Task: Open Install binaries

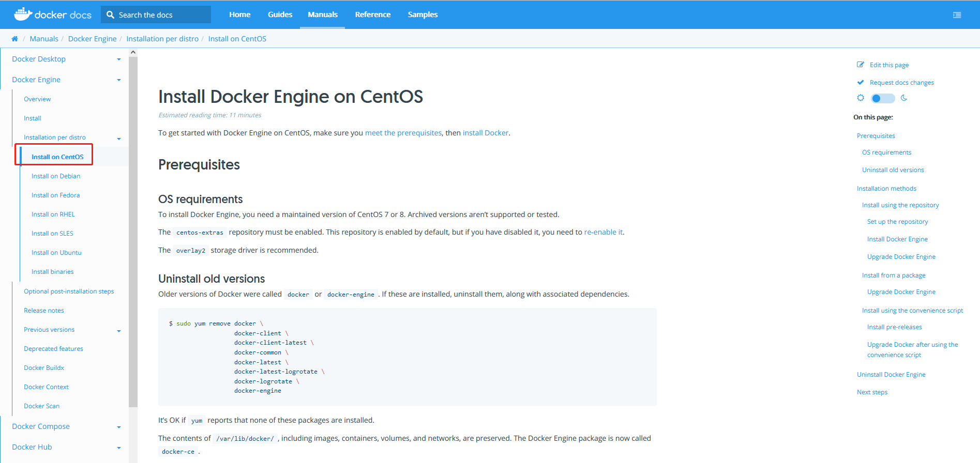Action: pos(53,272)
